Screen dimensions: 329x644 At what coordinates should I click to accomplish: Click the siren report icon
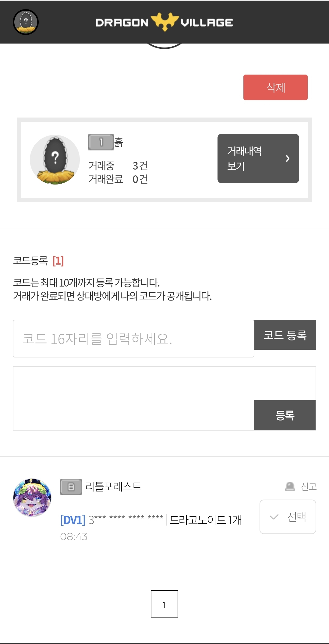[x=290, y=486]
